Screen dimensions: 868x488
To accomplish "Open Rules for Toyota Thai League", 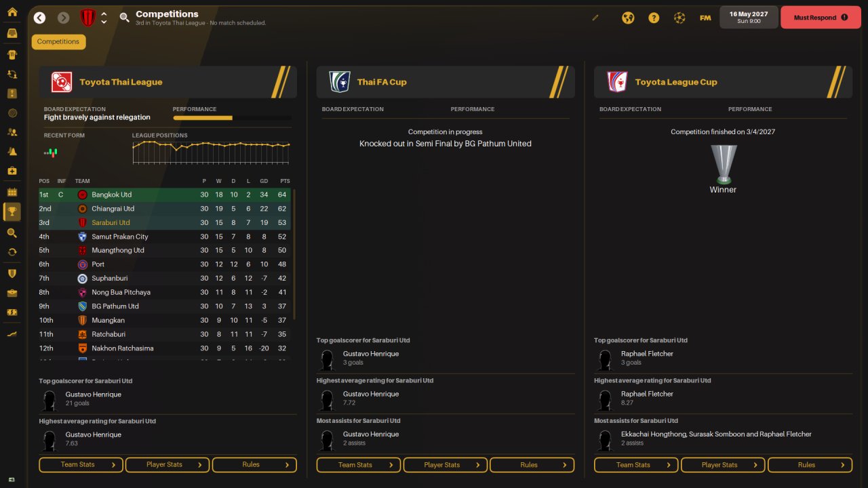I will 254,465.
